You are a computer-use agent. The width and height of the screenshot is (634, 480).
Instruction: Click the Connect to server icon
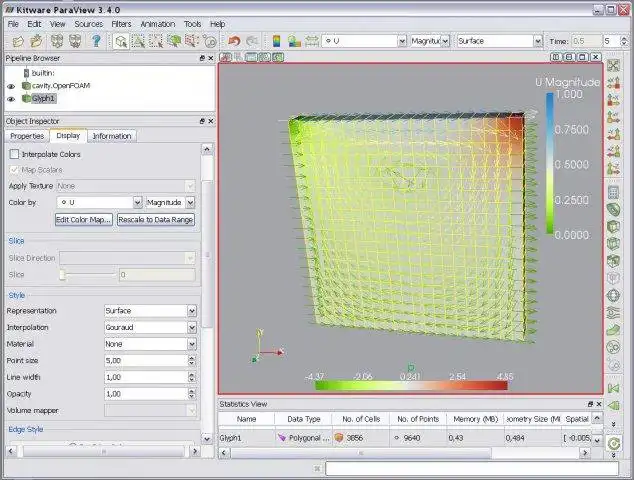pyautogui.click(x=57, y=41)
